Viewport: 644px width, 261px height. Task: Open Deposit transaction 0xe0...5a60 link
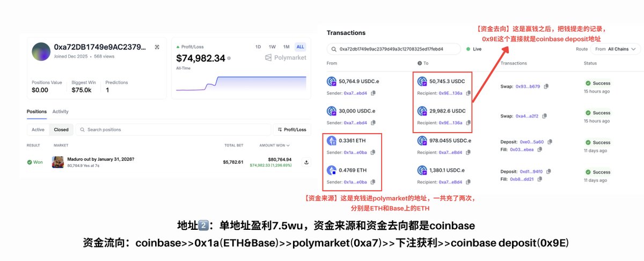pos(531,142)
